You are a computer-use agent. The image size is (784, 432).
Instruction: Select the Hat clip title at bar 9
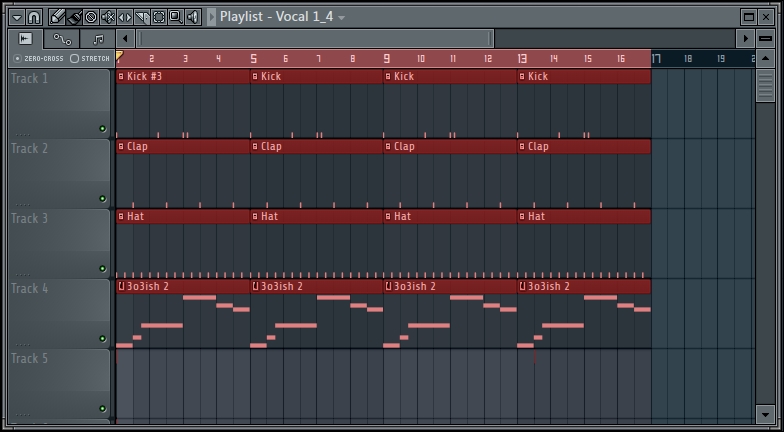pos(402,216)
